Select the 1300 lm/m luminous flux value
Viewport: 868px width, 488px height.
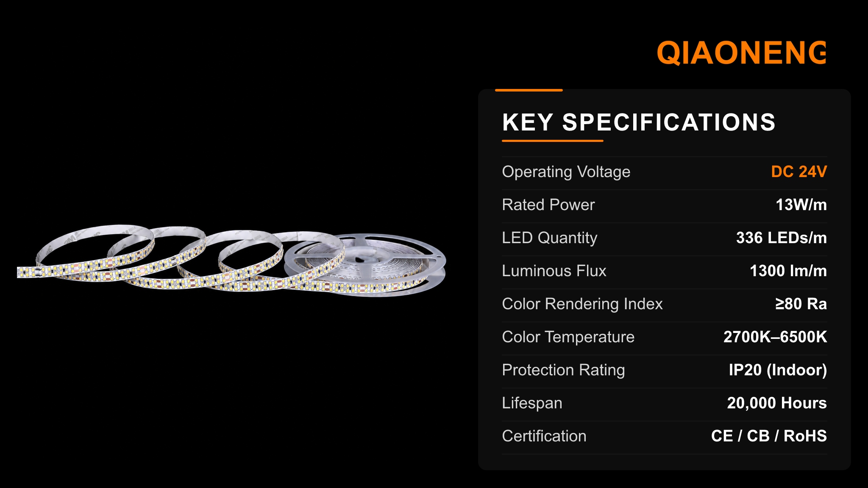tap(788, 271)
